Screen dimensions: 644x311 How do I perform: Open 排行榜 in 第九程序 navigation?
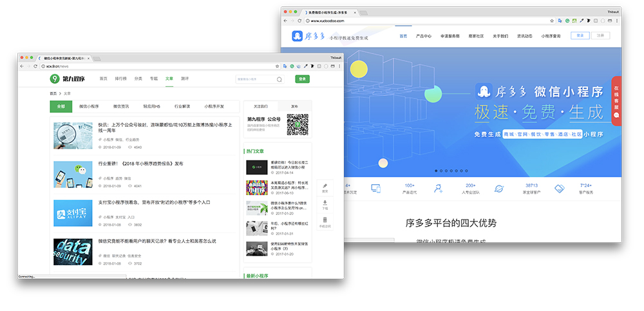pyautogui.click(x=121, y=79)
